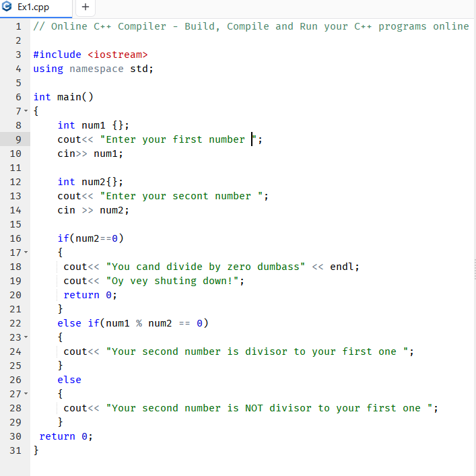This screenshot has height=476, width=476.
Task: Open a new file tab with the plus button
Action: coord(86,7)
